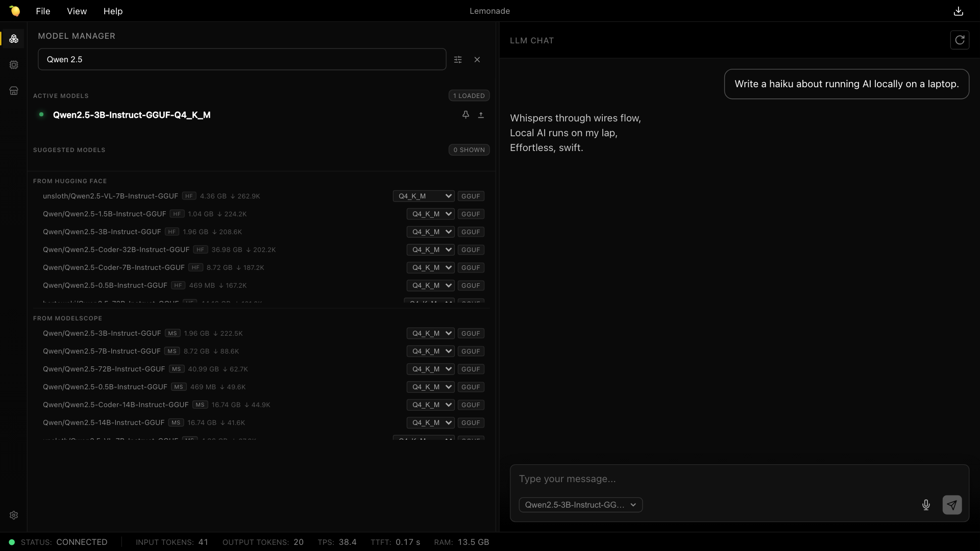Viewport: 980px width, 551px height.
Task: Click the RAM 13.5 GB status value
Action: (461, 542)
